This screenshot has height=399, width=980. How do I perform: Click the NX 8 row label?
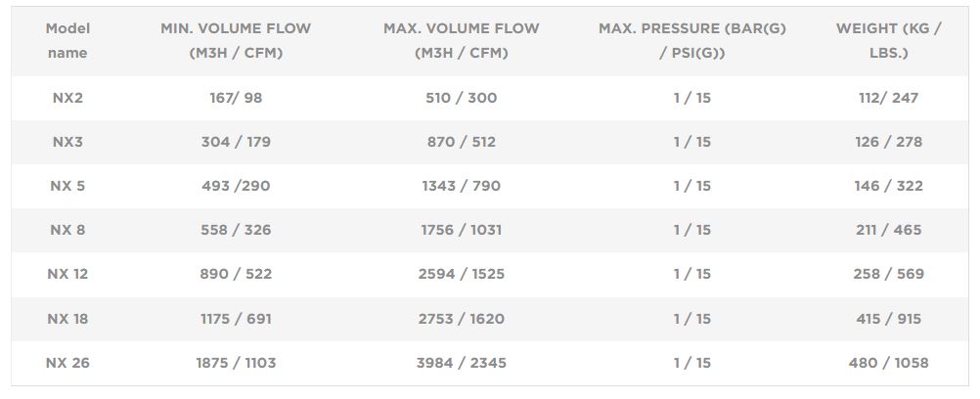pyautogui.click(x=67, y=230)
